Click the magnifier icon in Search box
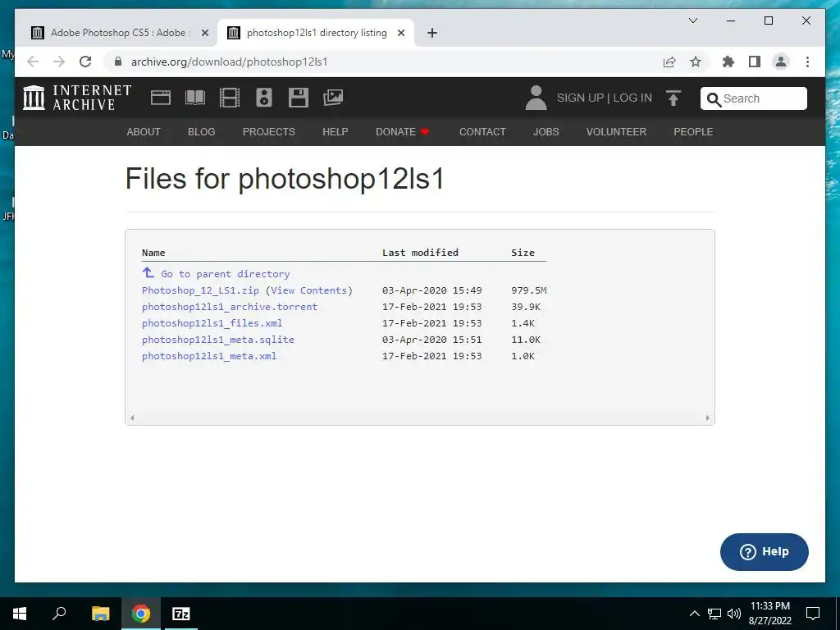Image resolution: width=840 pixels, height=630 pixels. pos(714,99)
